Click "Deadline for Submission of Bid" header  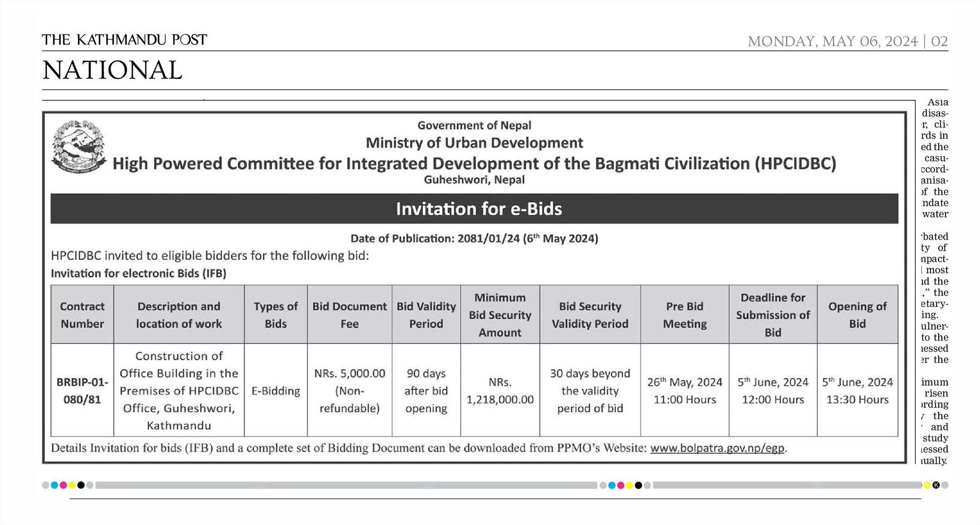773,315
